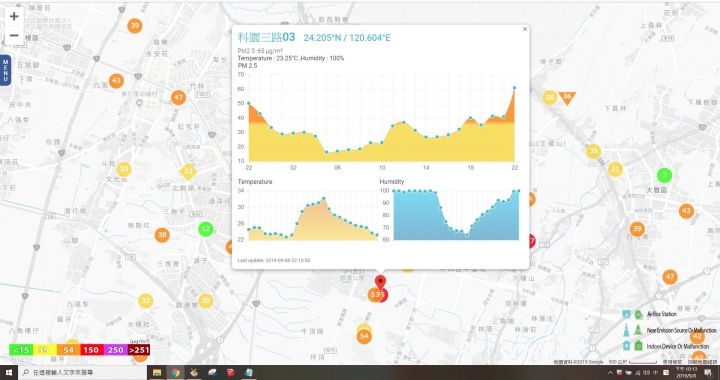The width and height of the screenshot is (720, 380).
Task: Toggle the 中 input method indicator
Action: click(655, 373)
